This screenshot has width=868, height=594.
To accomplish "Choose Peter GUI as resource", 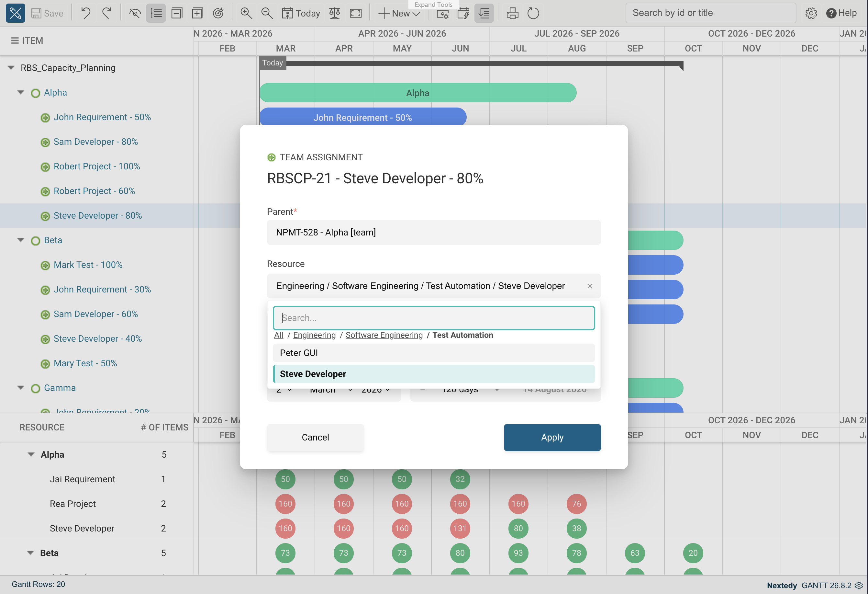I will point(434,353).
